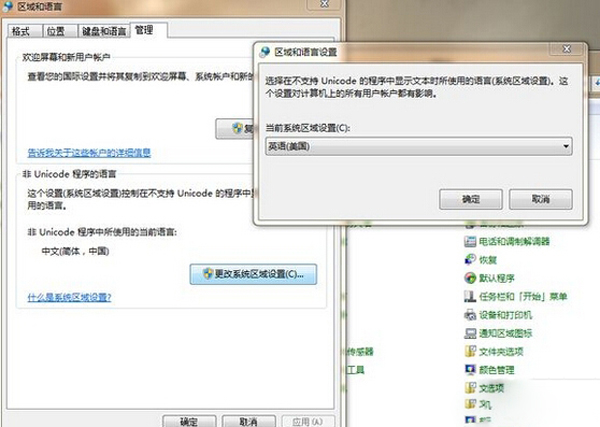Screen dimensions: 600x427
Task: Open the 传感器 link in Control Panel
Action: click(x=360, y=352)
